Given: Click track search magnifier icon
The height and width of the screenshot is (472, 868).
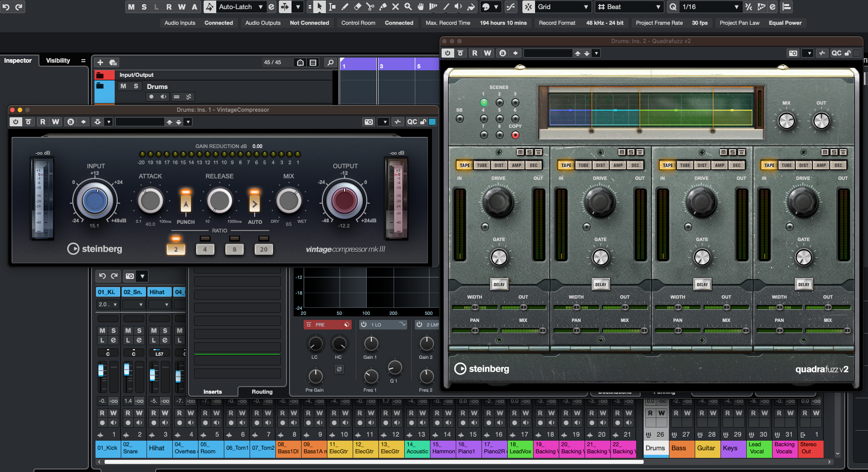Looking at the screenshot, I should [x=330, y=62].
